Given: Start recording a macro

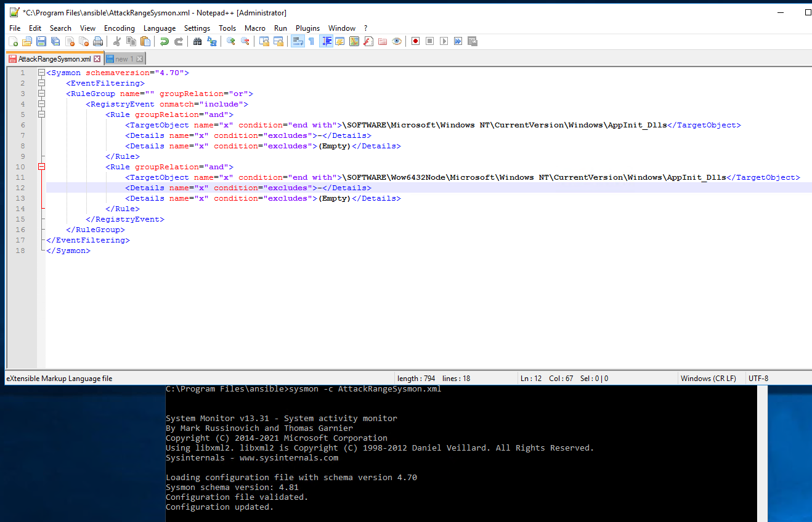Looking at the screenshot, I should coord(415,41).
